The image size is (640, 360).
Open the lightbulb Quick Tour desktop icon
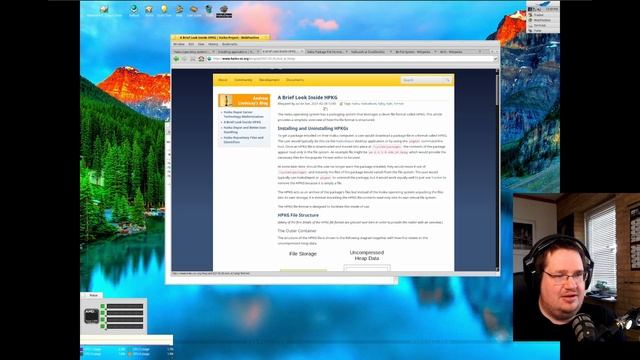point(164,10)
